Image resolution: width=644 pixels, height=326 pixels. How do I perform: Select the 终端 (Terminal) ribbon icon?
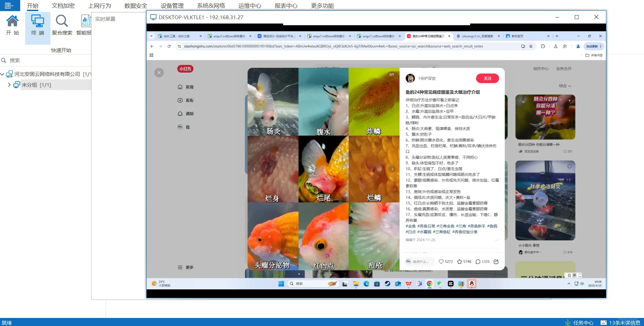tap(37, 25)
